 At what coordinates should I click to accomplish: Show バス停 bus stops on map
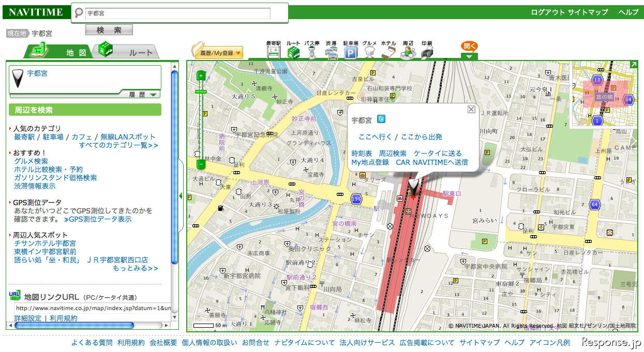(x=312, y=51)
